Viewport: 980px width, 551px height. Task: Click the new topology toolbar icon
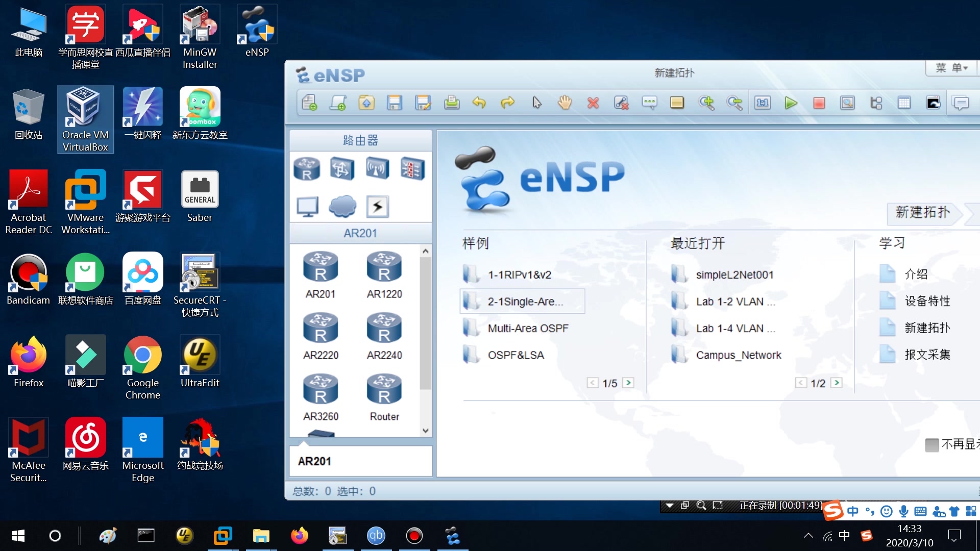pyautogui.click(x=309, y=103)
